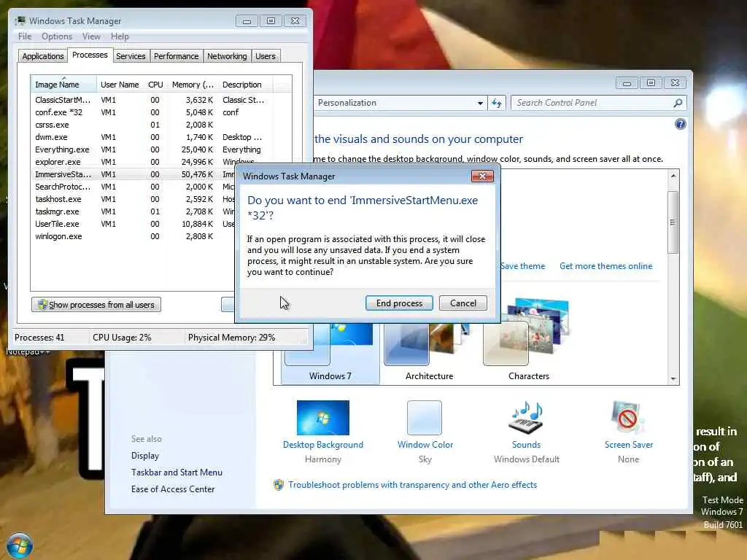Viewport: 747px width, 560px height.
Task: Cancel the end process confirmation dialog
Action: [462, 303]
